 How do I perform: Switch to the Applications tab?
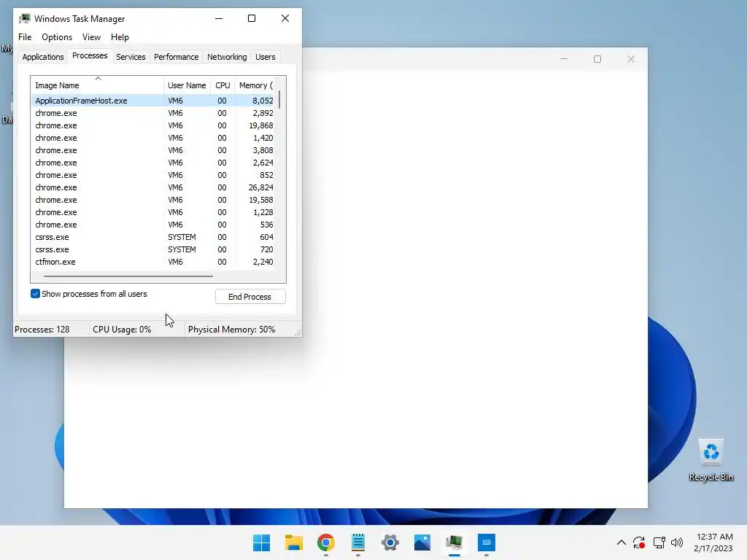(43, 57)
